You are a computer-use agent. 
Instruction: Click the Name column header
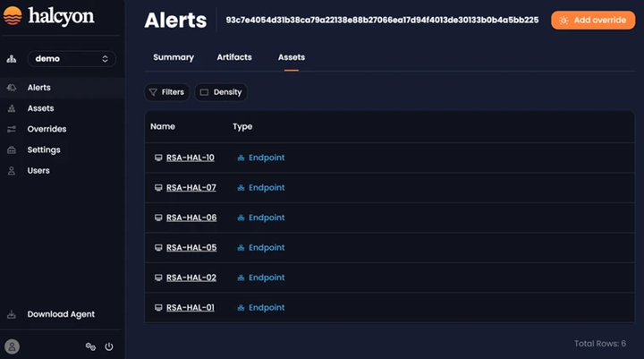(163, 126)
